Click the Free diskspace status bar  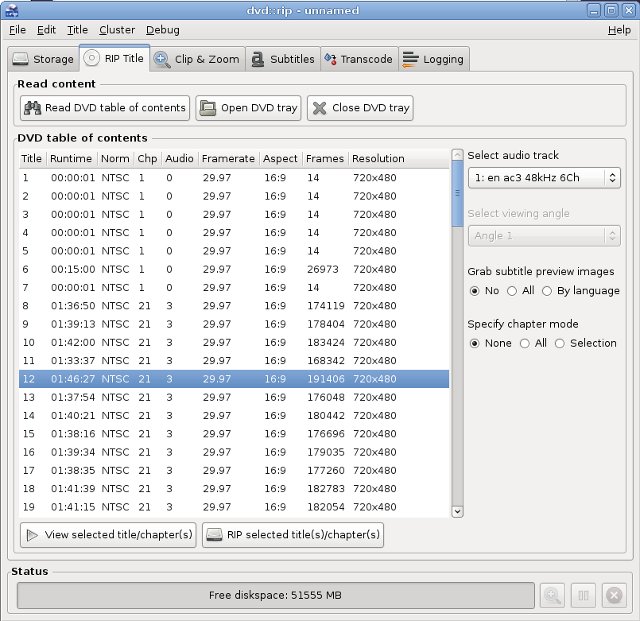(276, 595)
